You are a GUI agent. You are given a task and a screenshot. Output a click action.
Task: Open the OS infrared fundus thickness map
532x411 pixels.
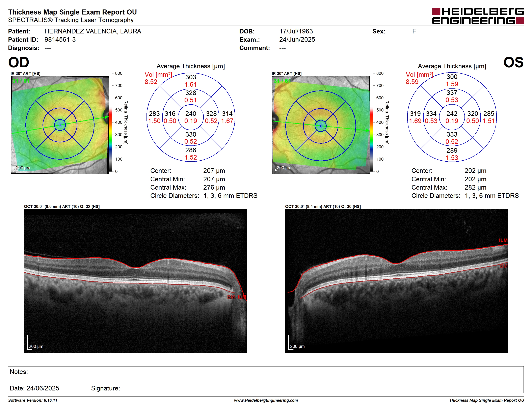[x=321, y=125]
